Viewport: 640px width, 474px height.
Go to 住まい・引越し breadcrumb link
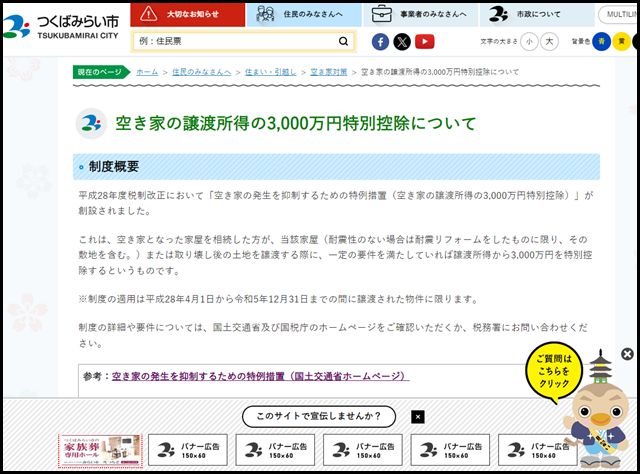click(x=270, y=72)
